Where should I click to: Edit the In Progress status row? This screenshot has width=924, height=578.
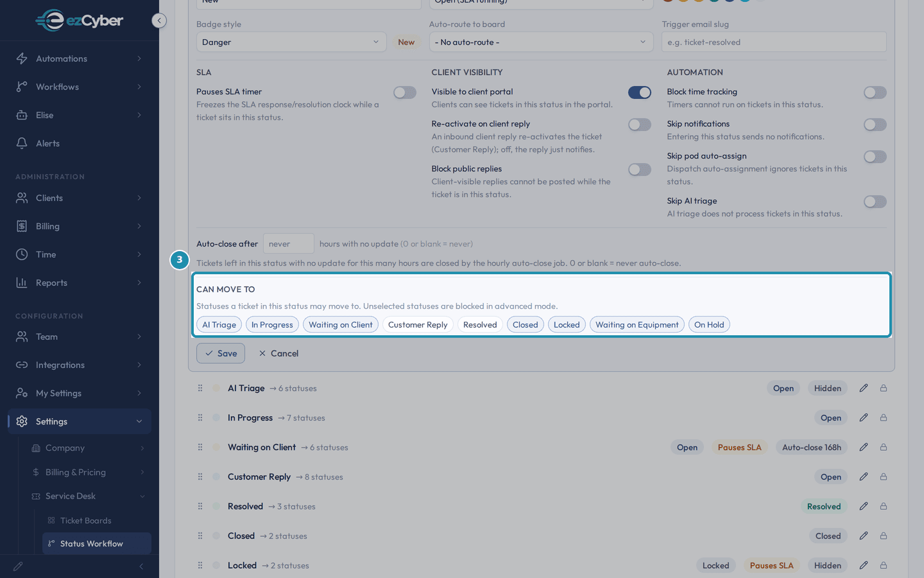(864, 417)
